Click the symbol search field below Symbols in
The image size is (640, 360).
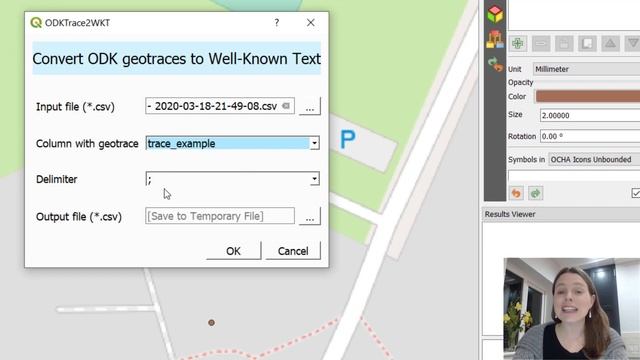tap(574, 176)
